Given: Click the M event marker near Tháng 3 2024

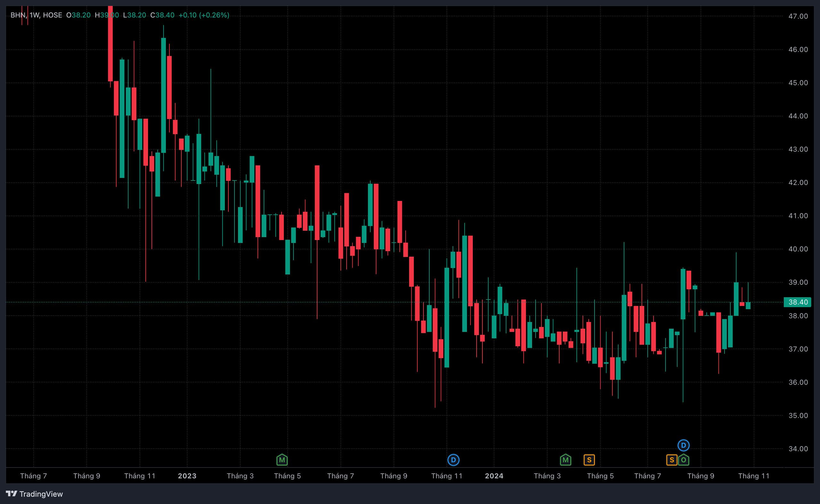Looking at the screenshot, I should click(x=565, y=460).
